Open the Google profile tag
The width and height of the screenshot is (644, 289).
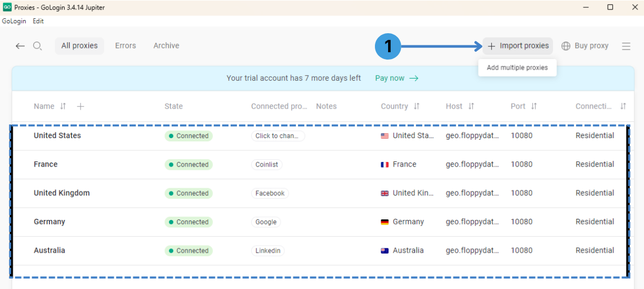(x=266, y=222)
